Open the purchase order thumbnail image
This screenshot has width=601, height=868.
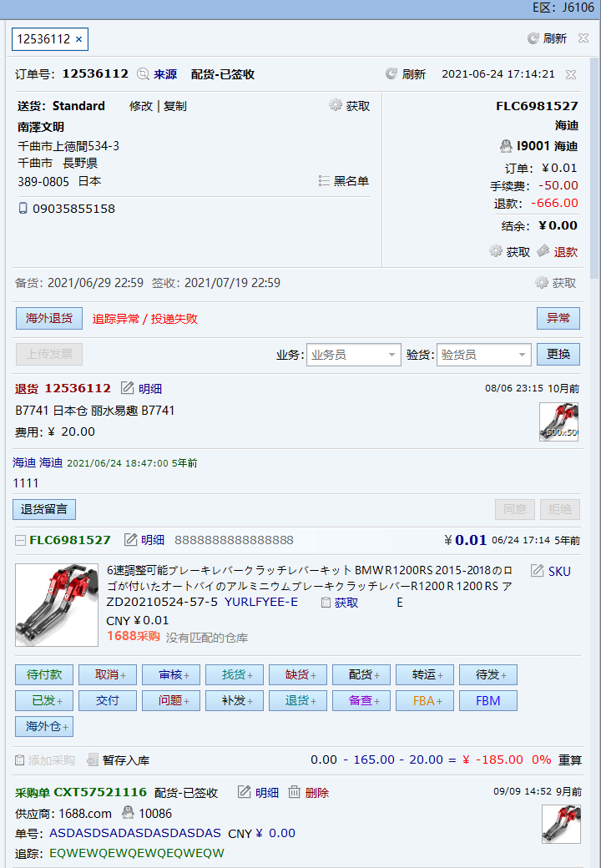(x=561, y=825)
